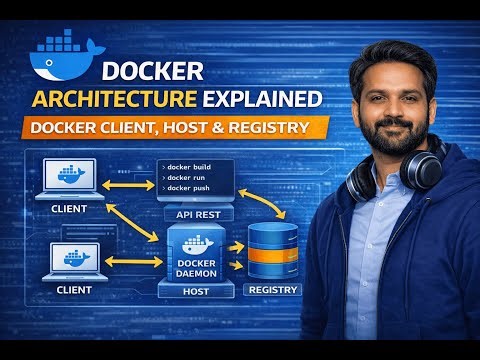Click the orange 'DOCKER CLIENT, HOST & REGISTRY' banner
The image size is (480, 360).
click(175, 128)
